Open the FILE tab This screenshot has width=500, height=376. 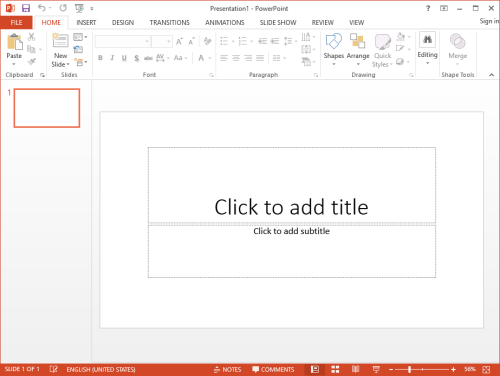click(16, 22)
